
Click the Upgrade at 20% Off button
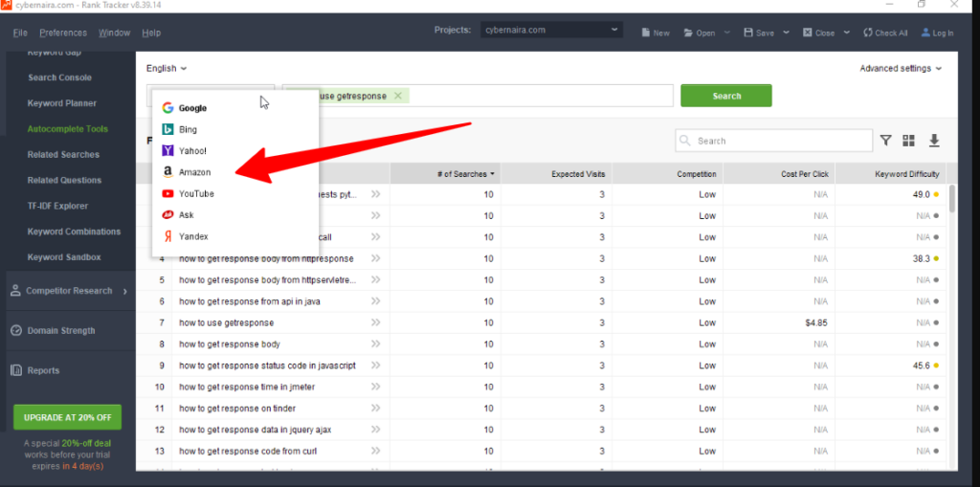67,417
